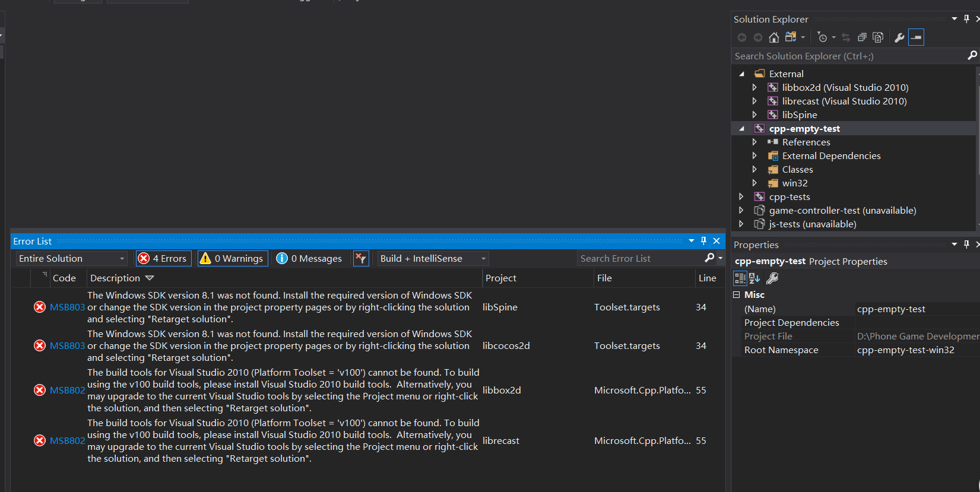Expand js-tests (unavailable) node
The height and width of the screenshot is (492, 980).
point(741,224)
